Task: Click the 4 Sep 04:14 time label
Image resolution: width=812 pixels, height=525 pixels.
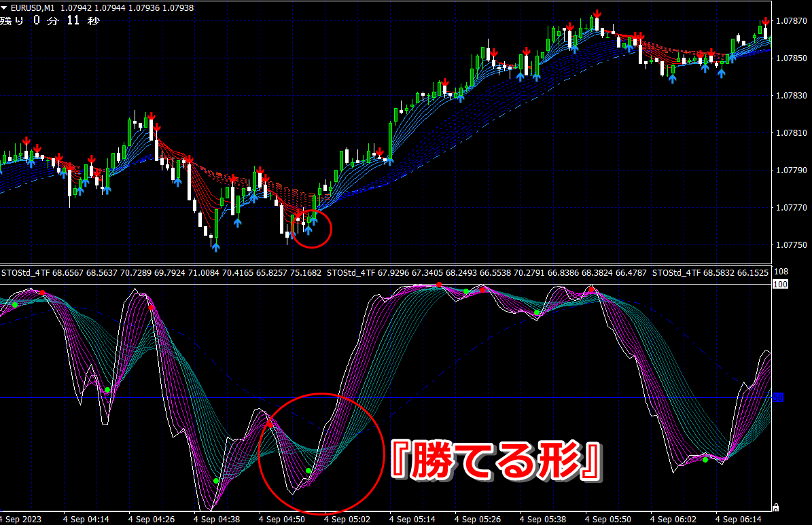Action: [x=86, y=519]
